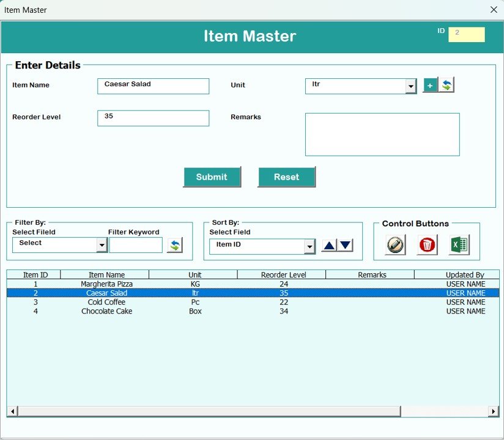504x440 pixels.
Task: Select the Caesar Salad row
Action: coord(253,293)
